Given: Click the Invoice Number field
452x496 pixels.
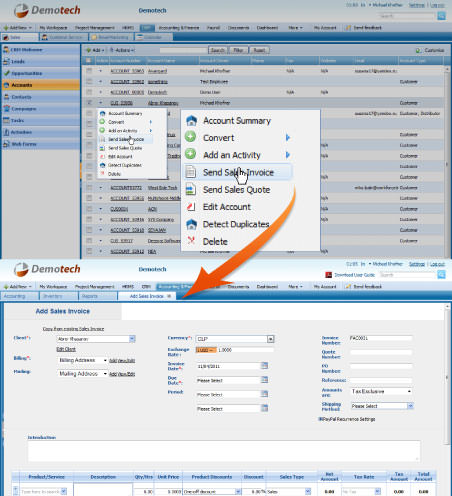Looking at the screenshot, I should tap(381, 338).
